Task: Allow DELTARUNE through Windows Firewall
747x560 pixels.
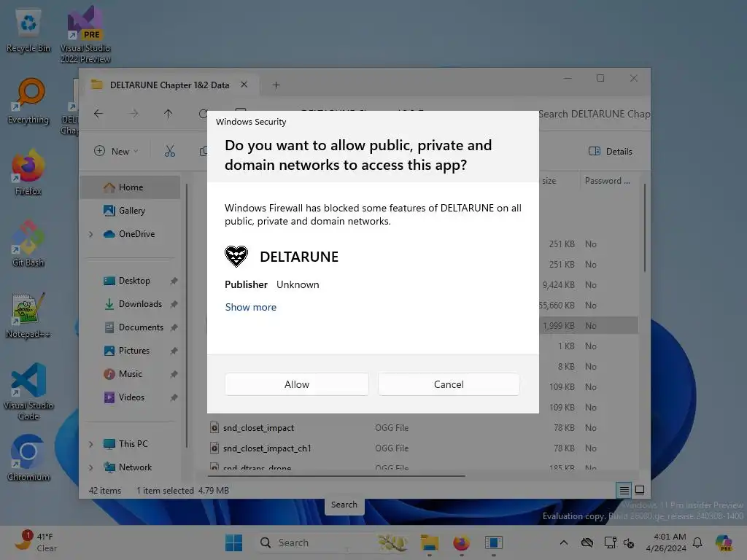Action: click(296, 384)
